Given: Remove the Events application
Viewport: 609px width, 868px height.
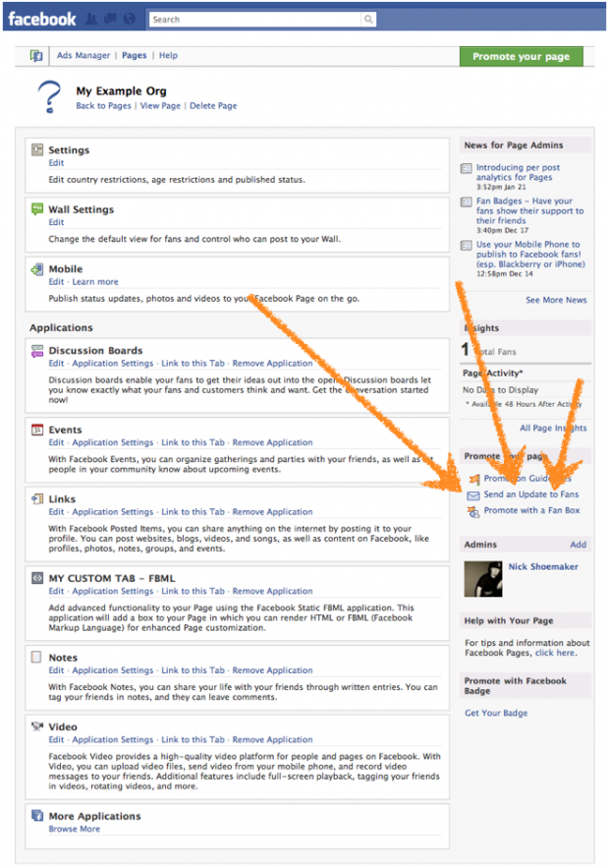Looking at the screenshot, I should pyautogui.click(x=272, y=442).
